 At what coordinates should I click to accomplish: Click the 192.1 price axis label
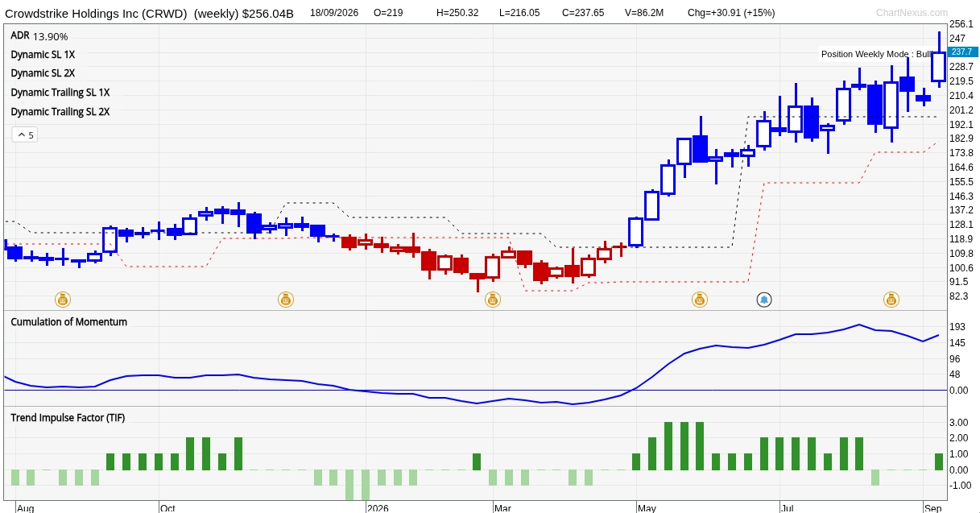click(x=961, y=124)
